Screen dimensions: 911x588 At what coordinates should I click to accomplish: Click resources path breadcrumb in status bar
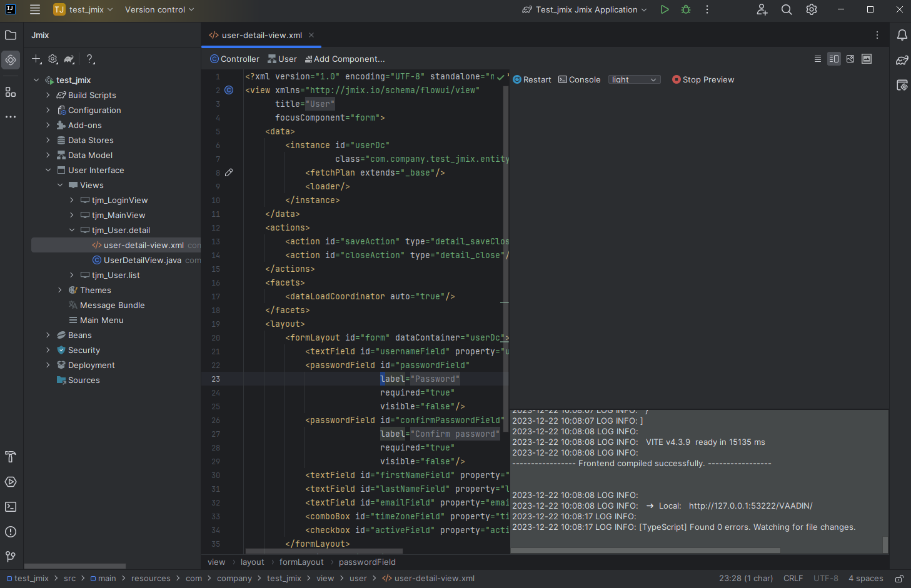(151, 579)
